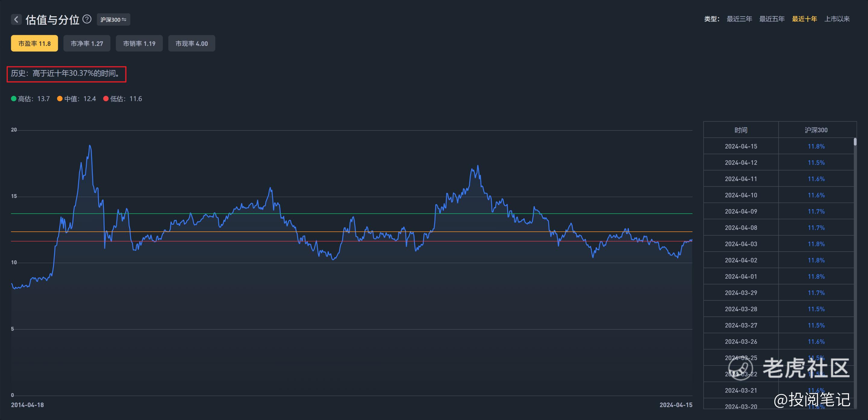The image size is (868, 420).
Task: Click the 11.7% value for 2024-04-09
Action: [x=816, y=211]
